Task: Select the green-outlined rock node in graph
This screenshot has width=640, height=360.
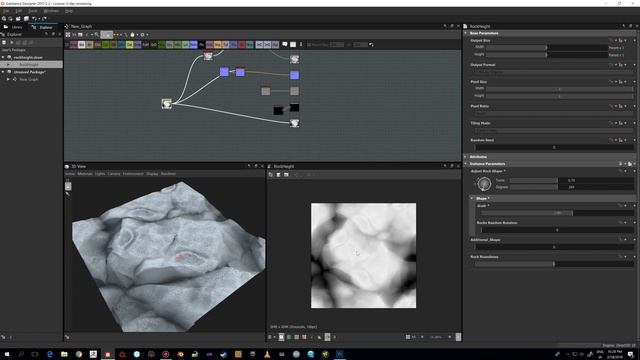Action: [167, 104]
